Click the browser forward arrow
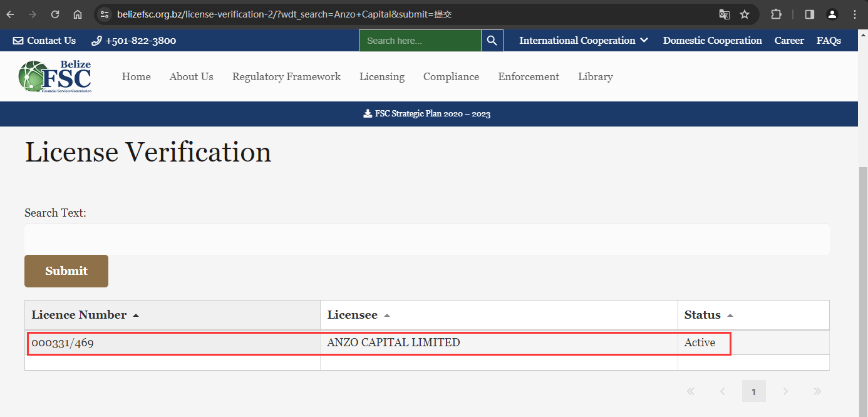 [x=33, y=14]
